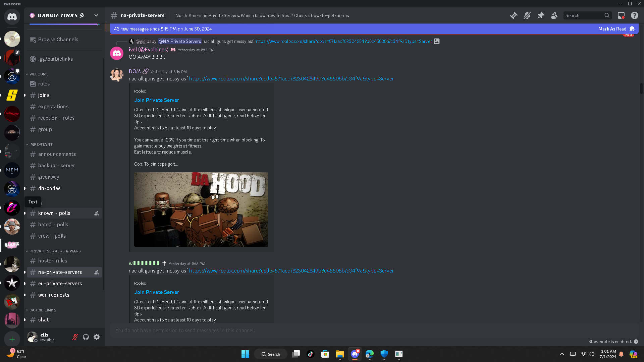This screenshot has width=644, height=362.
Task: Open pinned messages pin icon
Action: [x=541, y=15]
